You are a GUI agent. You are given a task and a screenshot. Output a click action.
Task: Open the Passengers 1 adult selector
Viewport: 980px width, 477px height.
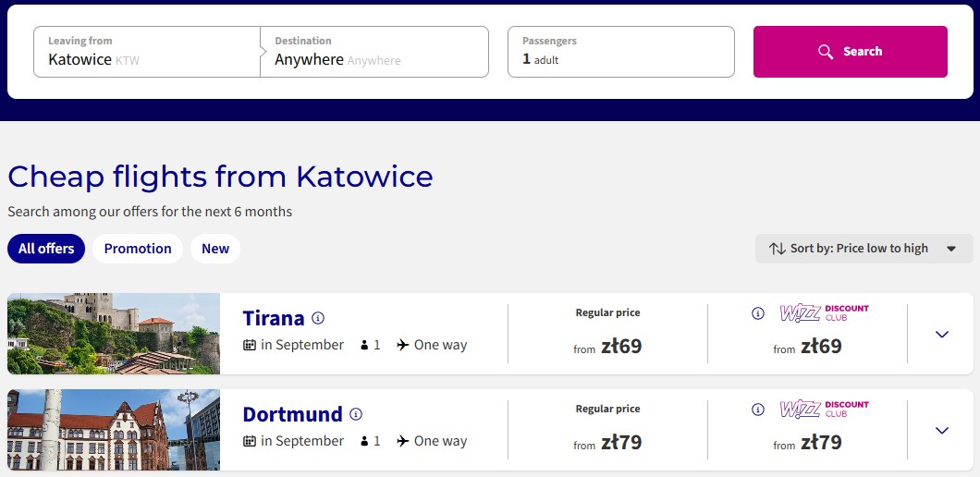tap(620, 52)
